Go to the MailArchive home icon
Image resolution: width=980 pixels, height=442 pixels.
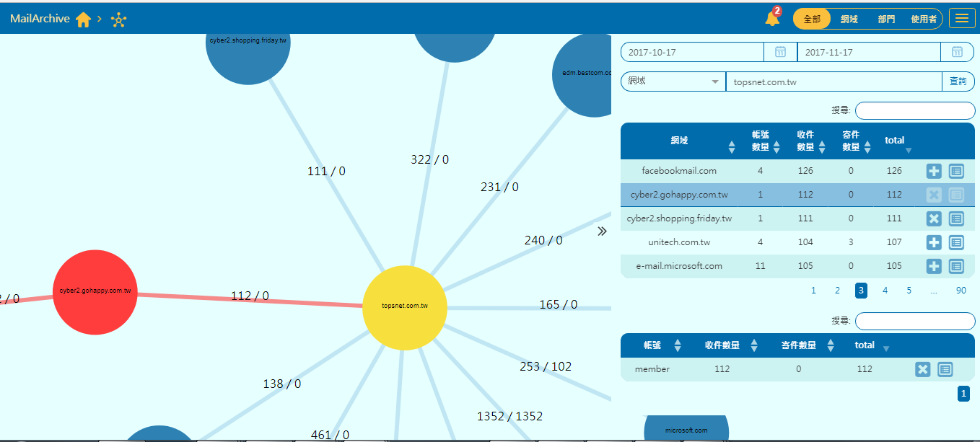pos(83,19)
